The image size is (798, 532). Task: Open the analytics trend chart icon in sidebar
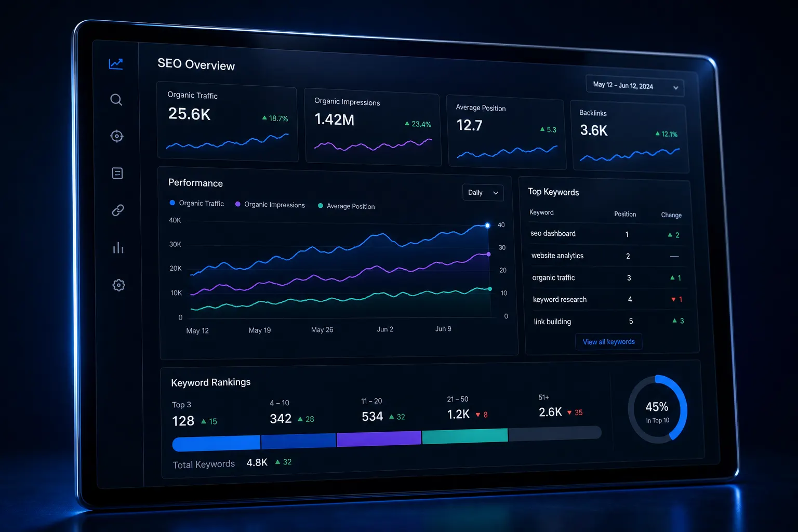[116, 64]
